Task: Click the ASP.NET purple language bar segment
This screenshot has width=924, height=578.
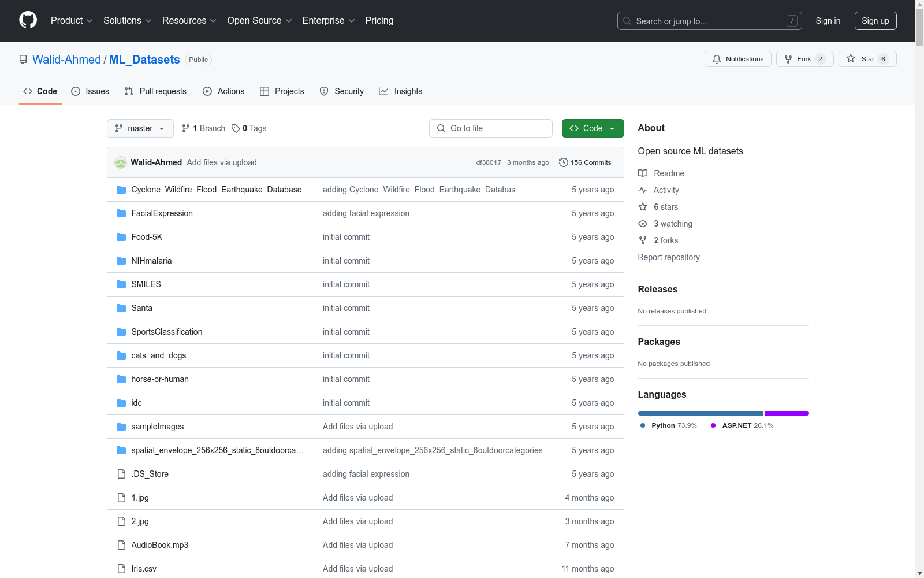Action: click(787, 413)
